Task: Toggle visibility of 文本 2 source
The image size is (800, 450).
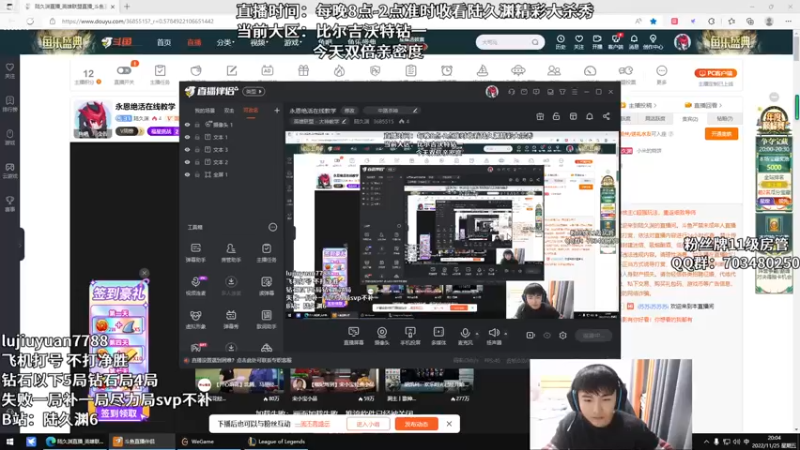Action: pos(187,162)
